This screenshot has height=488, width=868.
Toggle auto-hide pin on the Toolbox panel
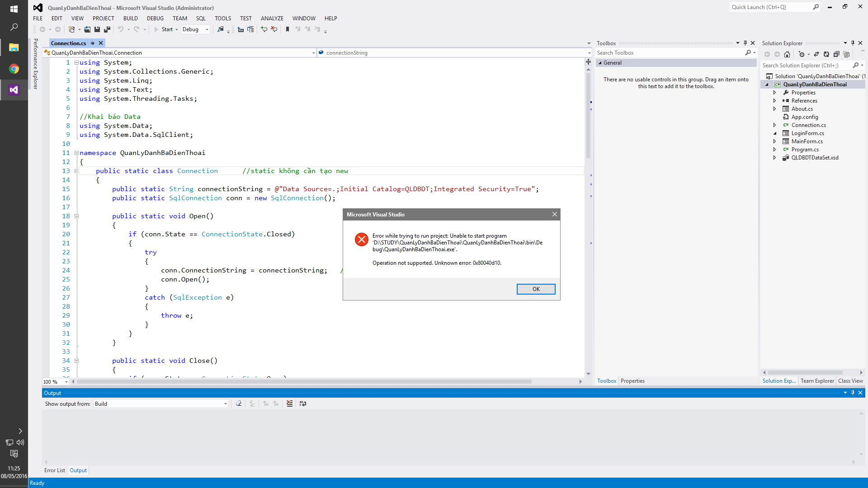(x=745, y=43)
